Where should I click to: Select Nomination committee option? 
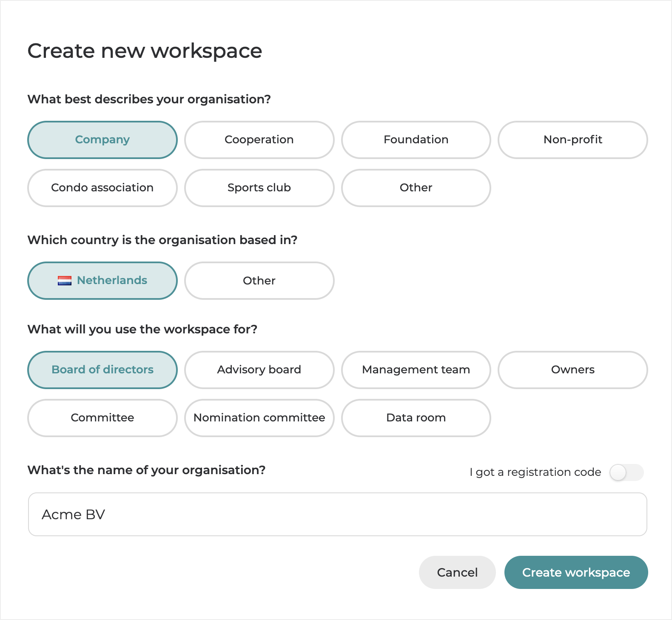(259, 418)
